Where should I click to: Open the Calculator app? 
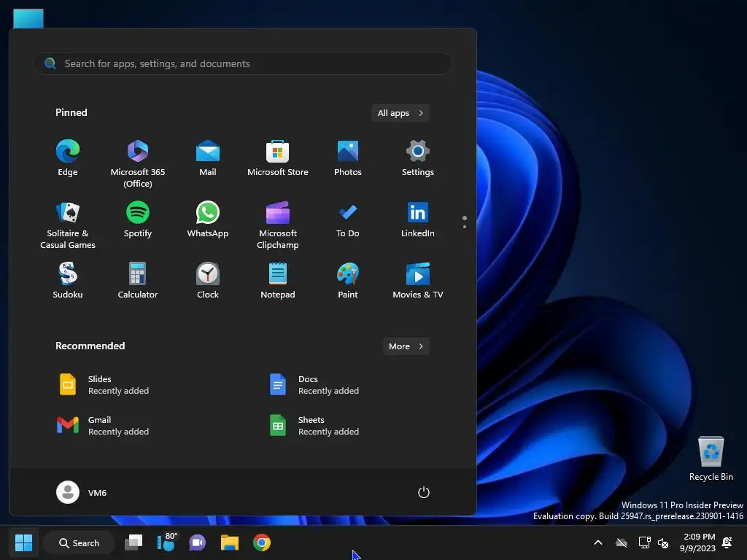(138, 281)
